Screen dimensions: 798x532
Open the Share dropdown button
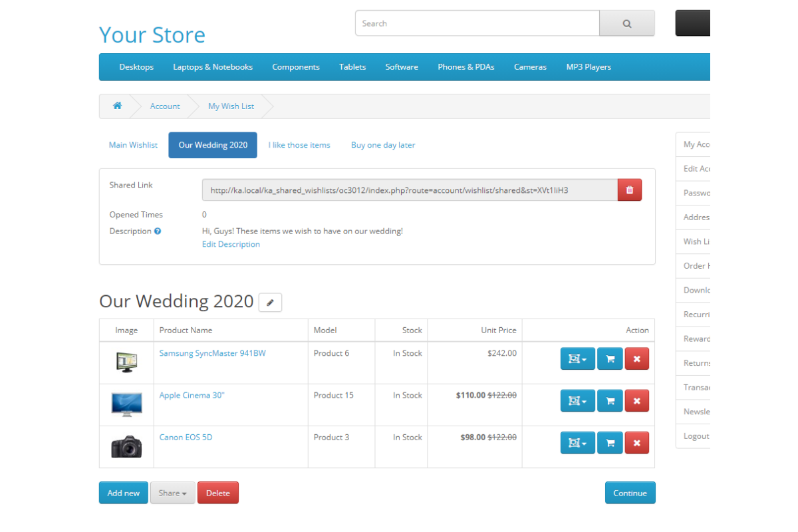(x=172, y=493)
